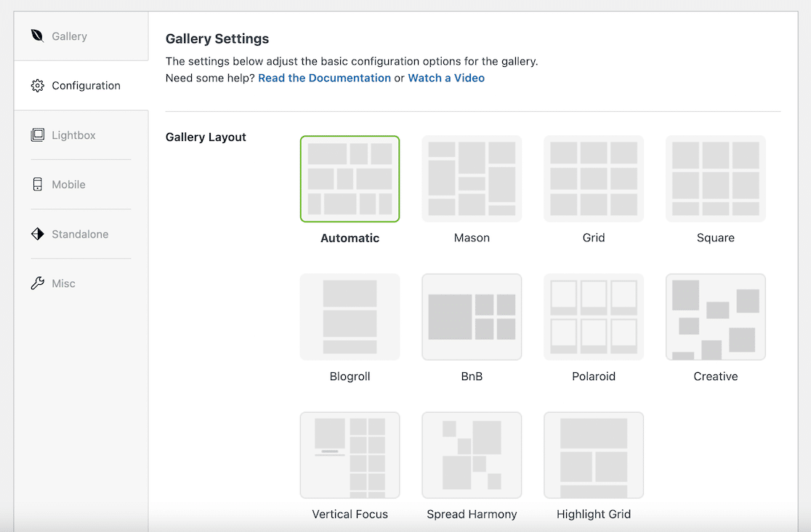This screenshot has height=532, width=811.
Task: Open the Read the Documentation link
Action: pyautogui.click(x=324, y=78)
